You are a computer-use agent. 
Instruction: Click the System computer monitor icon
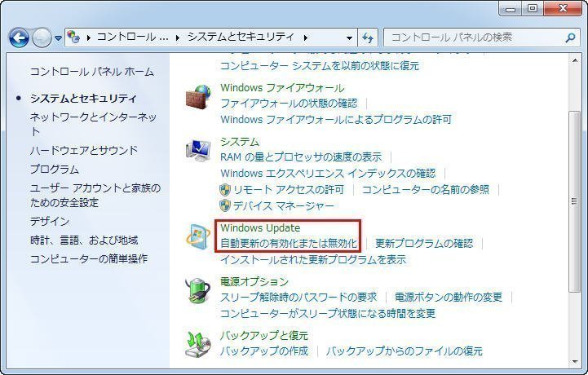point(198,151)
